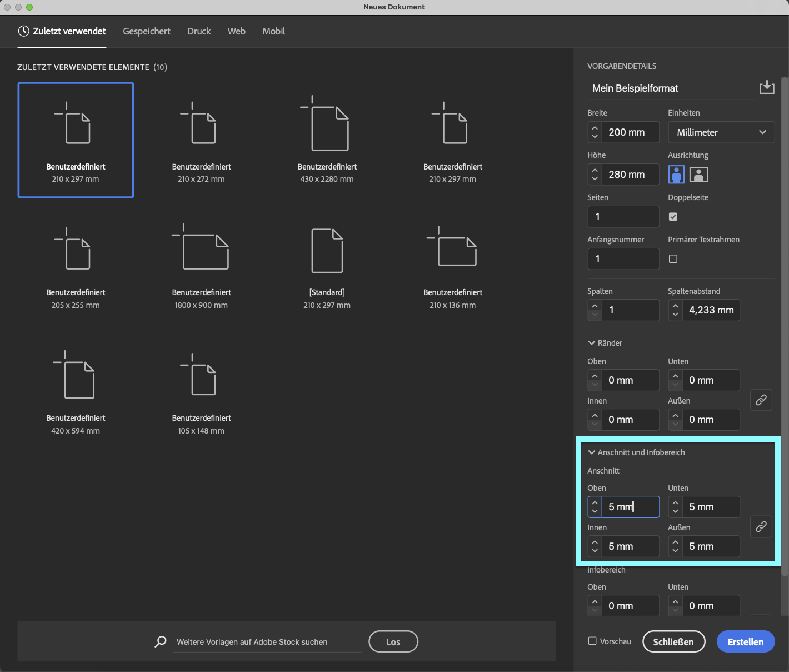Click the Adobe Stock search text field
Viewport: 789px width, 672px height.
[267, 642]
